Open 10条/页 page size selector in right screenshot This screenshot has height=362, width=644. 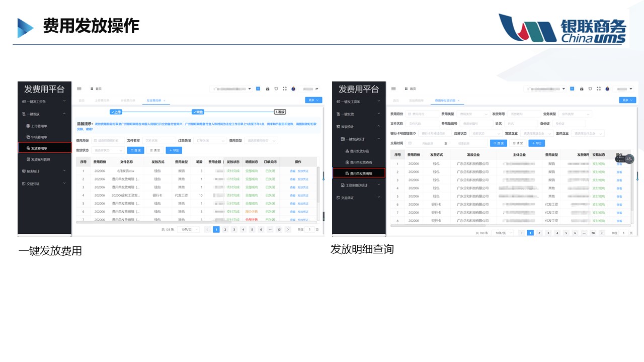point(502,233)
